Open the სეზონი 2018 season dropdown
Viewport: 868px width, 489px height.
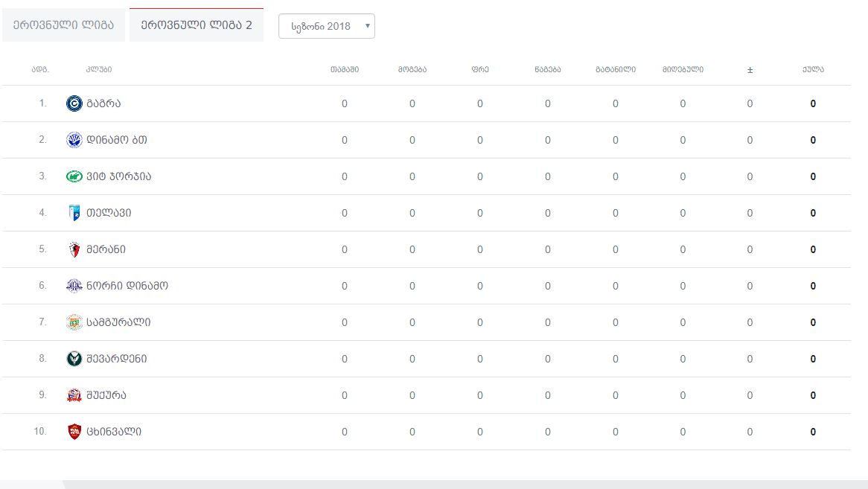[326, 26]
